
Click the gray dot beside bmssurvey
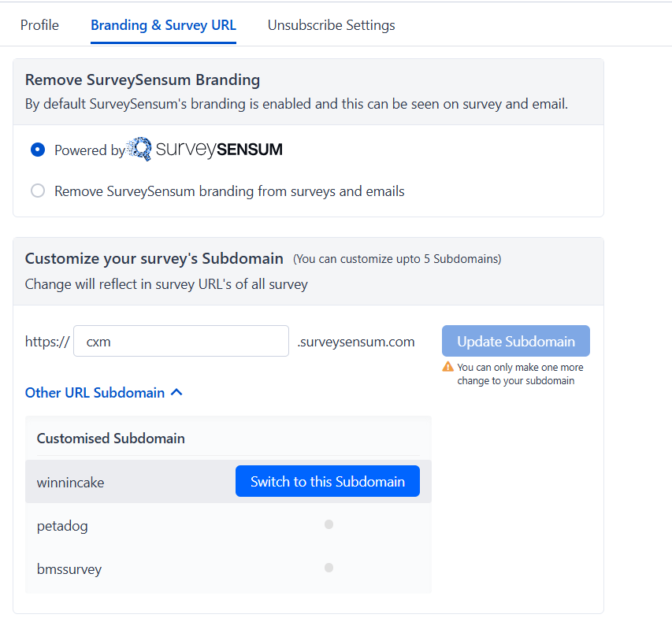click(329, 568)
